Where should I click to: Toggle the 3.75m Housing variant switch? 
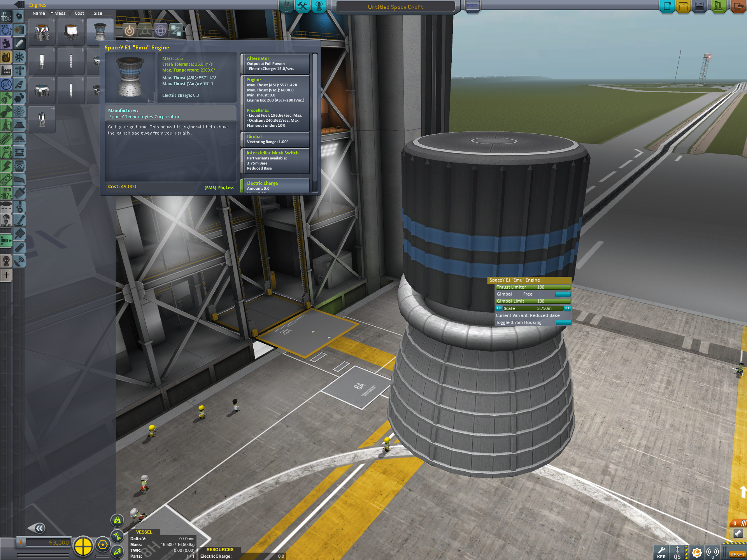564,322
